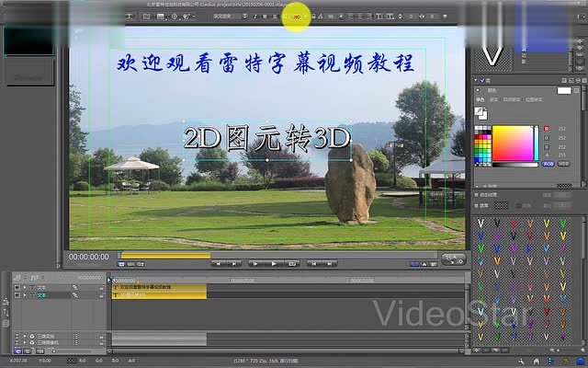Click the 00:00:00:00 timecode display
This screenshot has height=368, width=588.
(x=89, y=257)
